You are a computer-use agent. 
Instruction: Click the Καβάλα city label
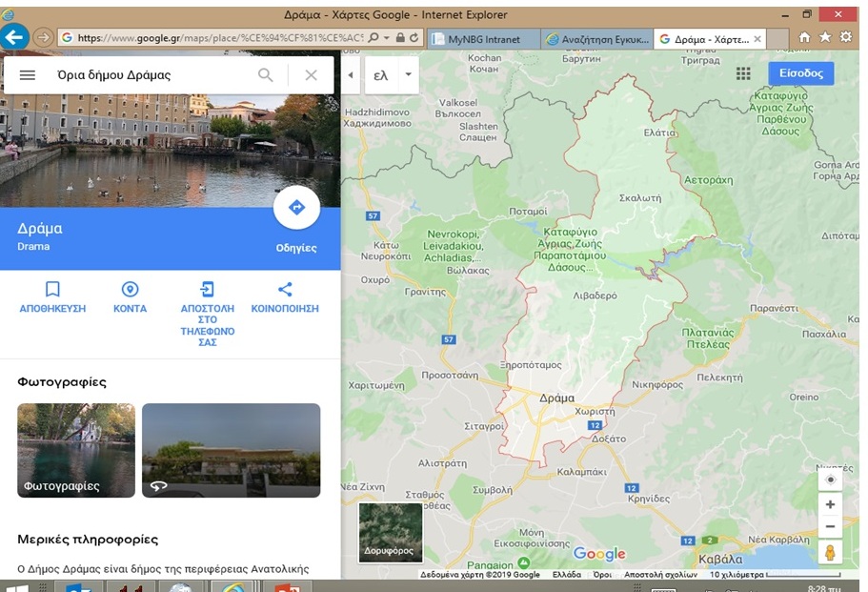pyautogui.click(x=720, y=559)
